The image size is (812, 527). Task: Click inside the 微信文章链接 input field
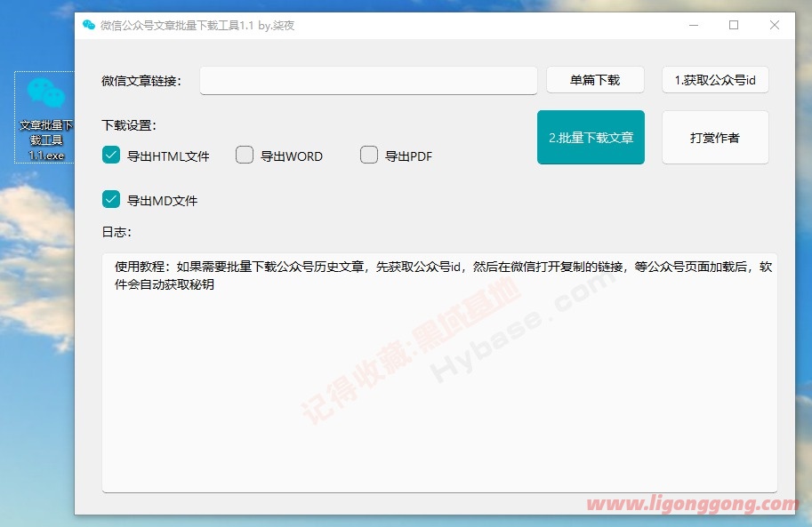point(368,79)
